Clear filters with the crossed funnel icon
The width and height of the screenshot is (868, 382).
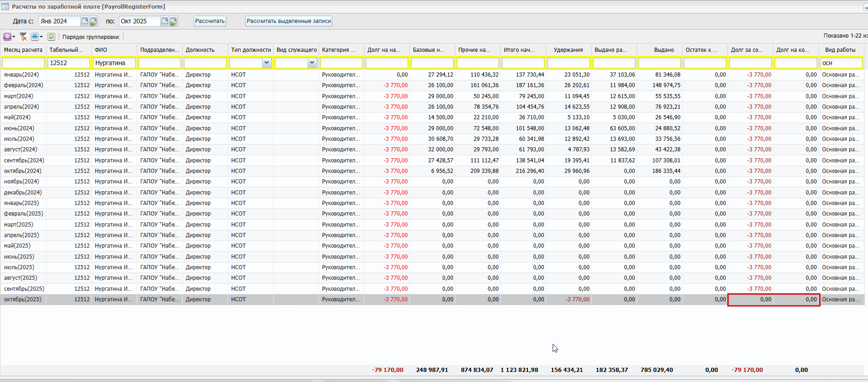tap(23, 37)
